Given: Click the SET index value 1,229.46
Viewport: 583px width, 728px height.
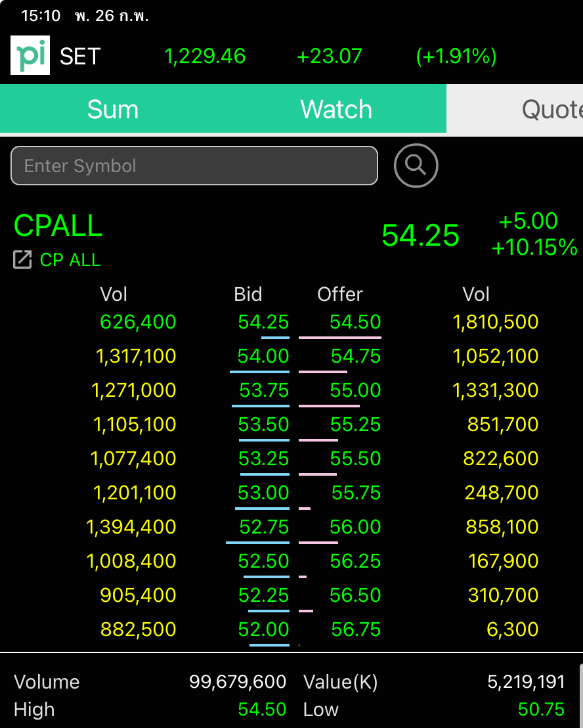Looking at the screenshot, I should (x=205, y=57).
